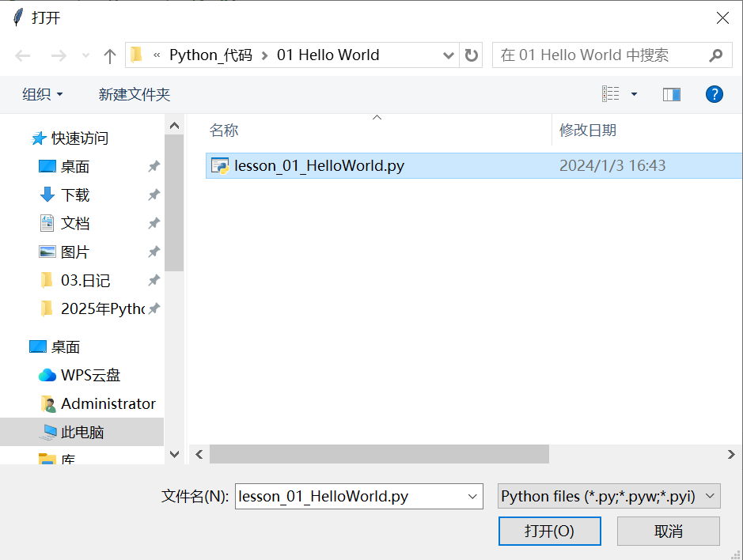Screen dimensions: 743x560
Task: Click the pin icon next to 下载
Action: pos(154,195)
